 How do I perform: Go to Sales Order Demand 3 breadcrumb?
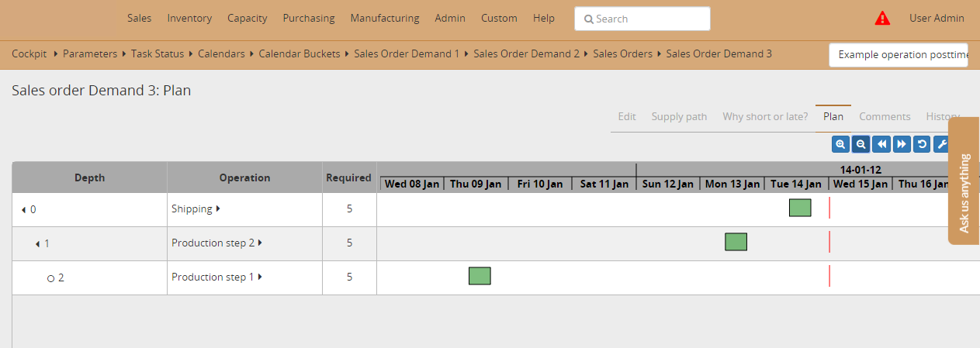[x=719, y=53]
